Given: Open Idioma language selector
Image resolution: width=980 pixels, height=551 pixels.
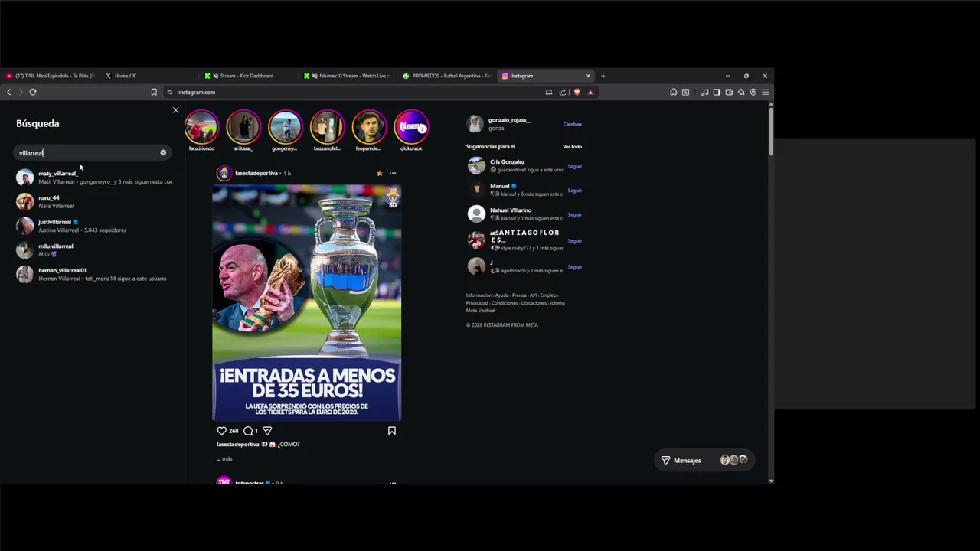Looking at the screenshot, I should pyautogui.click(x=557, y=303).
